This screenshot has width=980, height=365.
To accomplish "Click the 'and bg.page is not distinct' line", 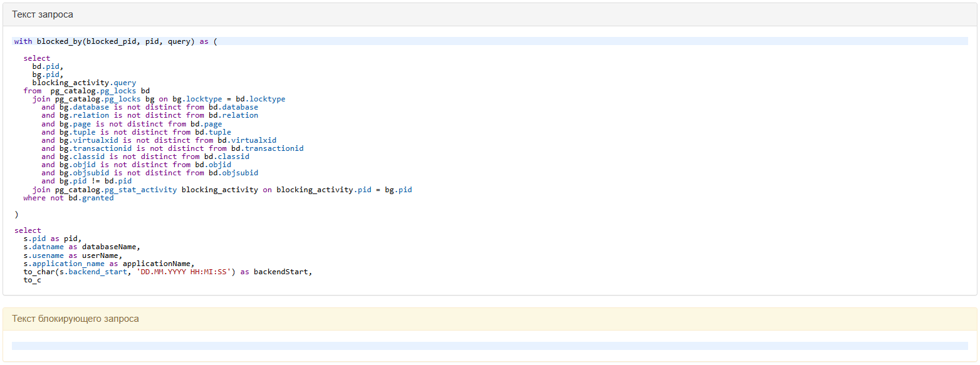I will [132, 124].
